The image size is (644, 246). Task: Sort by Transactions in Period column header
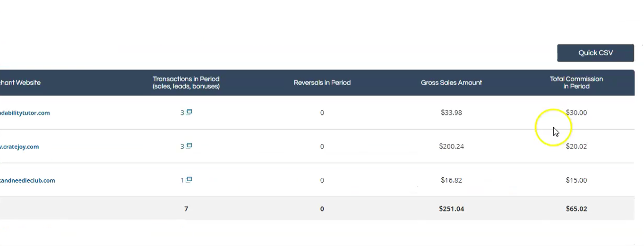pos(186,83)
